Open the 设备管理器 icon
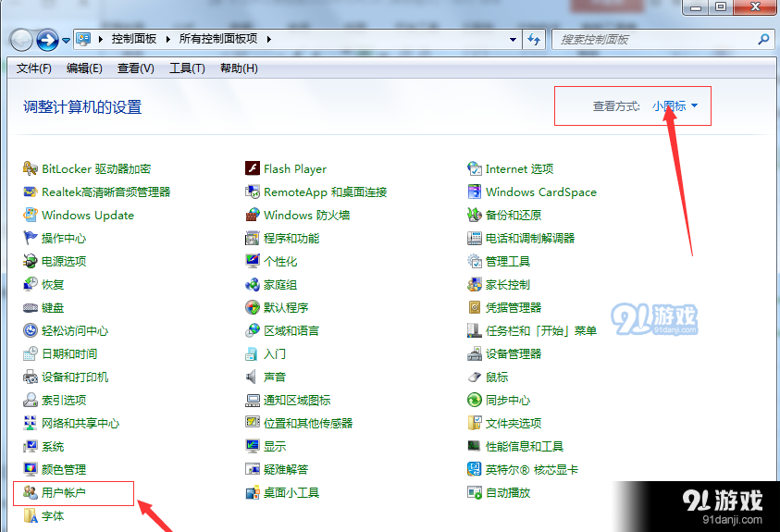Viewport: 780px width, 532px height. (x=474, y=353)
